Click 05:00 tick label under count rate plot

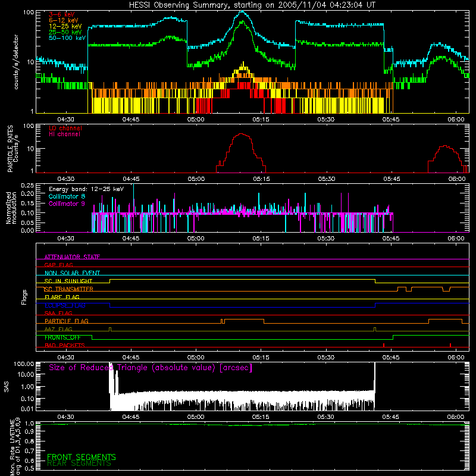pyautogui.click(x=196, y=120)
